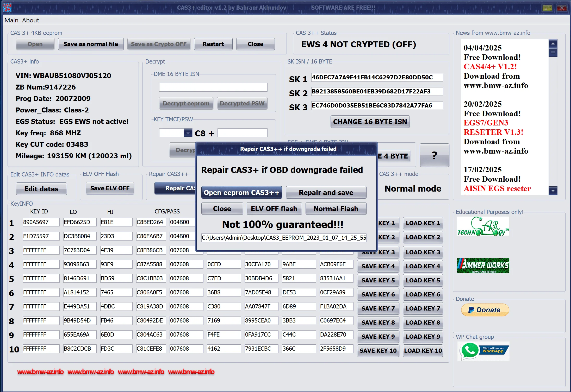Click the eeprom file path field in dialog
571x392 pixels.
[284, 238]
